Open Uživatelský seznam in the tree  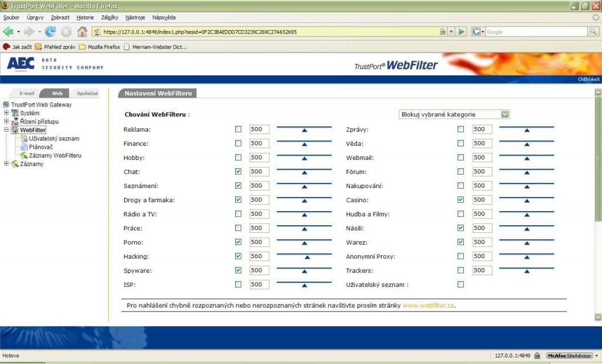click(x=54, y=138)
